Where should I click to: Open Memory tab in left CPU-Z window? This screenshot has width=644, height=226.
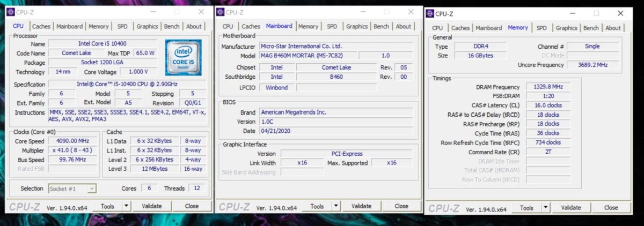point(99,26)
